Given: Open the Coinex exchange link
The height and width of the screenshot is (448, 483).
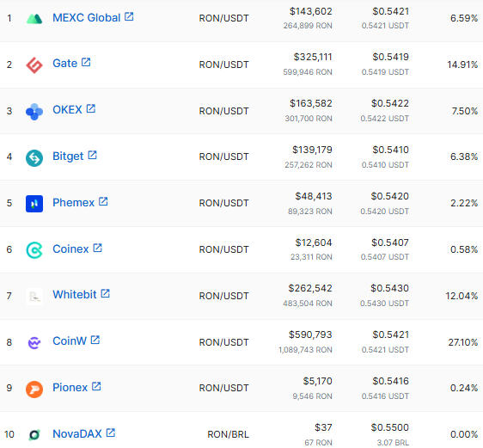Looking at the screenshot, I should tap(70, 249).
